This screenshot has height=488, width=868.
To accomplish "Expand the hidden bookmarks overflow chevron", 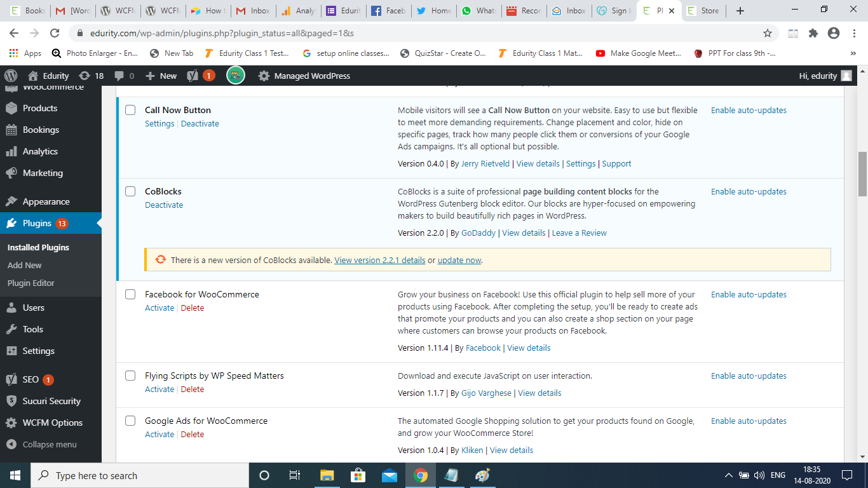I will (853, 53).
